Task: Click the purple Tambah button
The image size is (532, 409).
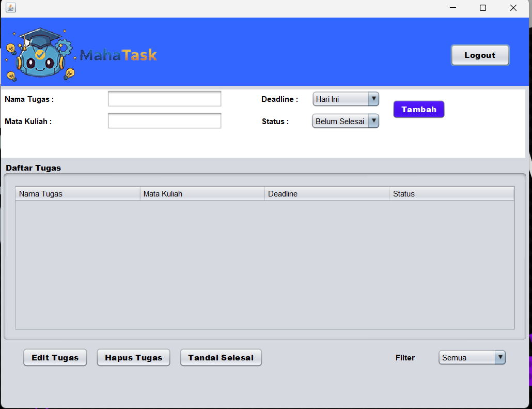Action: (418, 110)
